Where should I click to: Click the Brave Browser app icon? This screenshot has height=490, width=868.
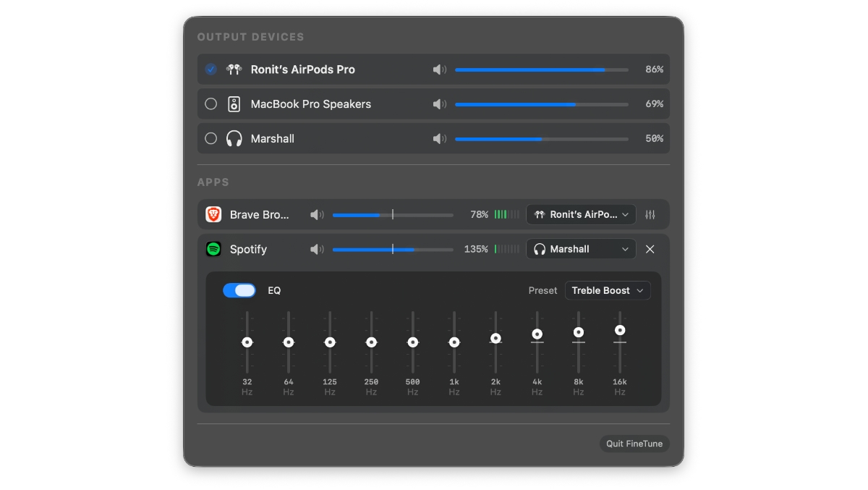213,215
